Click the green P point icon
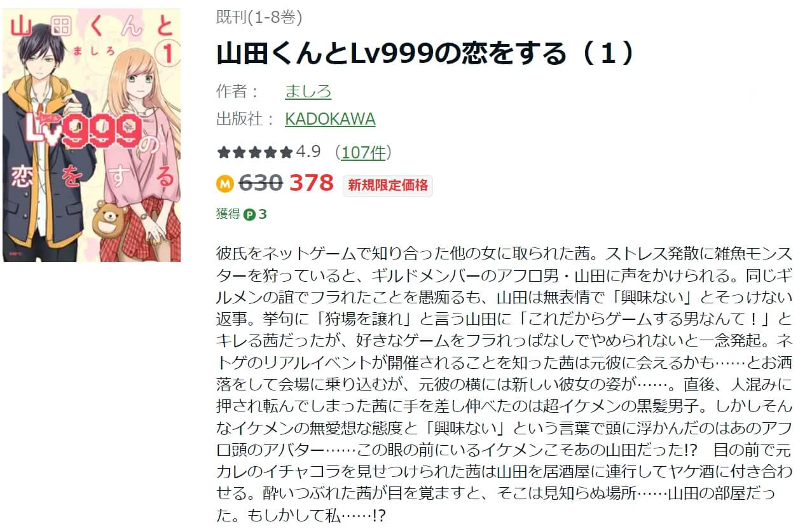812x531 pixels. point(250,214)
